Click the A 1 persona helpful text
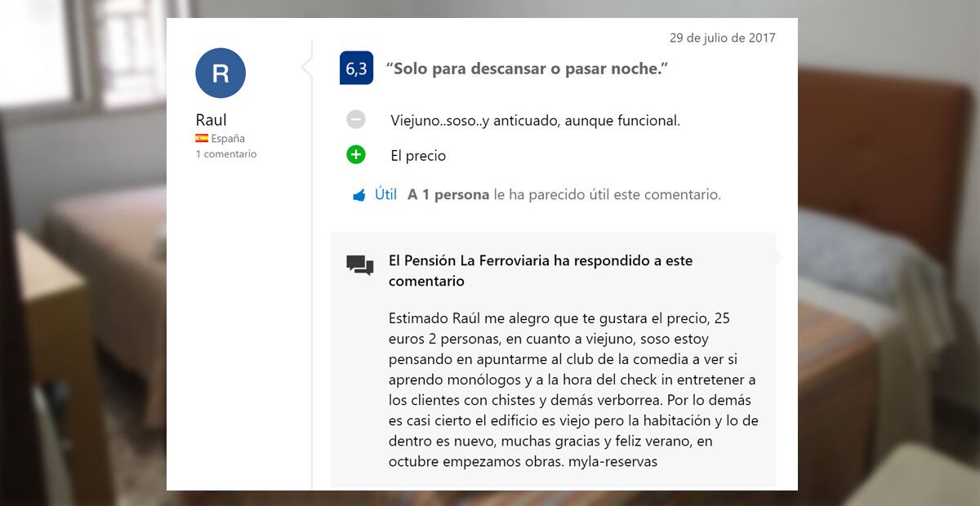980x506 pixels. [448, 194]
